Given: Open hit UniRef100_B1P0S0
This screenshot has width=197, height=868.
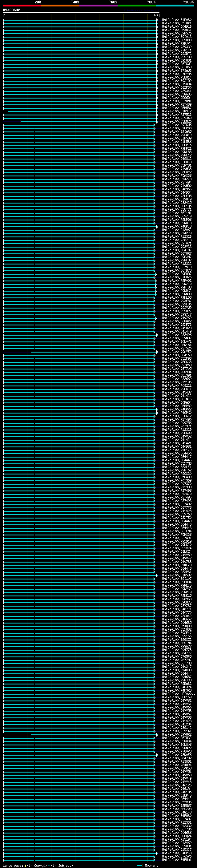Looking at the screenshot, I should click(176, 20).
